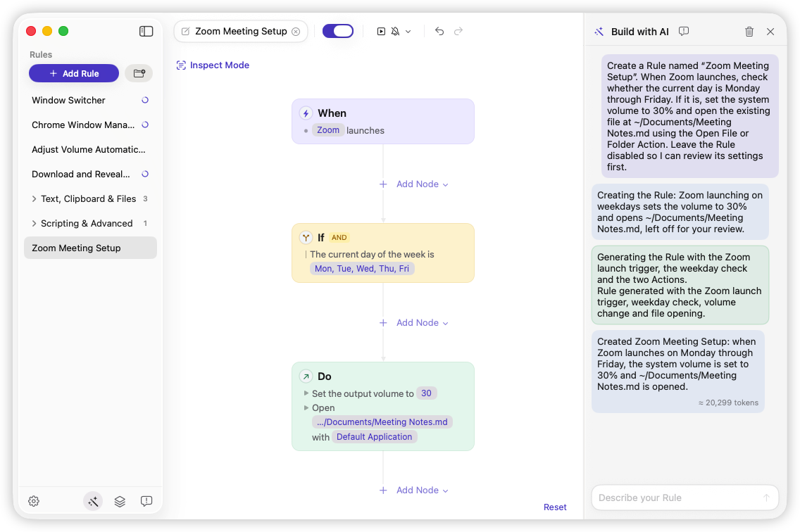This screenshot has width=800, height=532.
Task: Click the 'Creating the Rule' AI reply
Action: [x=680, y=213]
